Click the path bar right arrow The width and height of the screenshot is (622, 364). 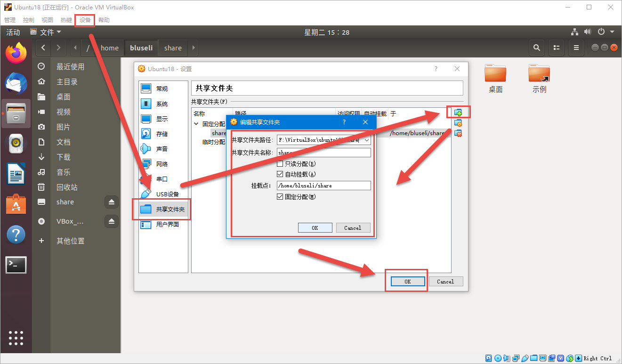coord(194,48)
